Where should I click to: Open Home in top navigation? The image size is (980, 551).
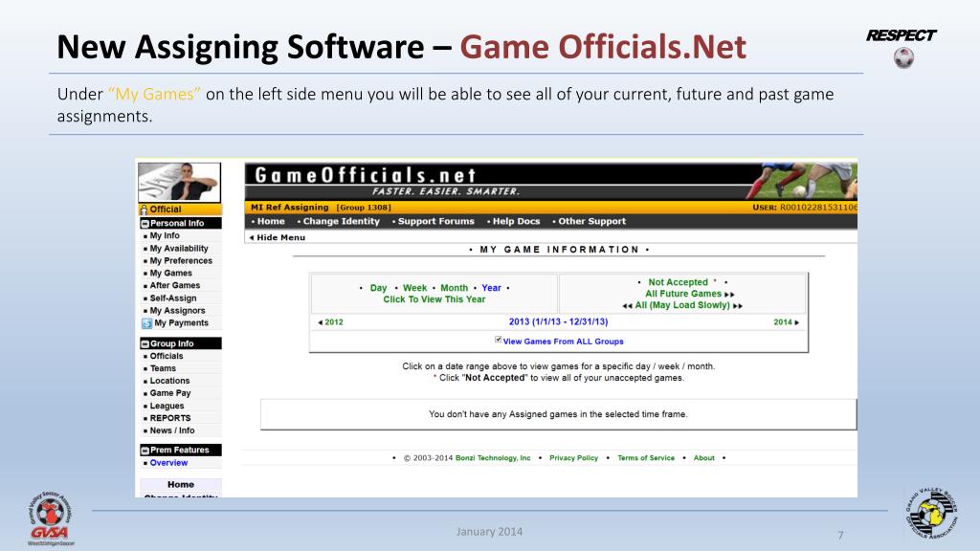pos(271,221)
